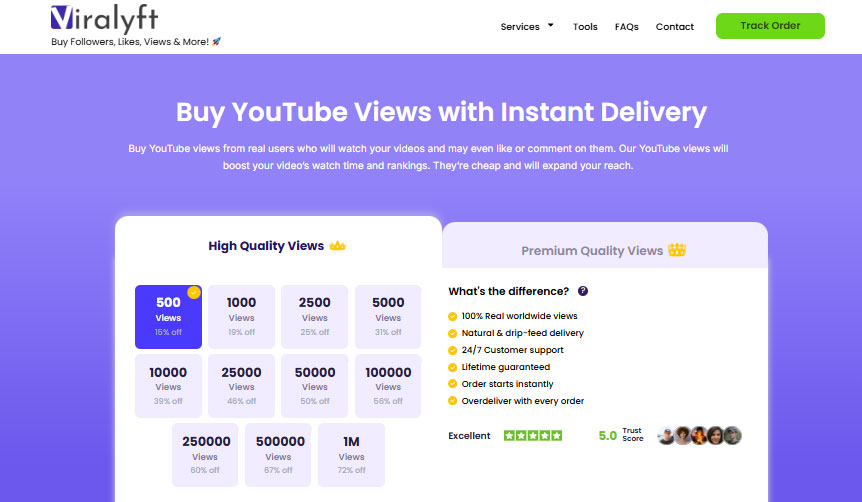Click the checkmark beside 'Overdeliver with every order'
862x502 pixels.
click(x=452, y=401)
